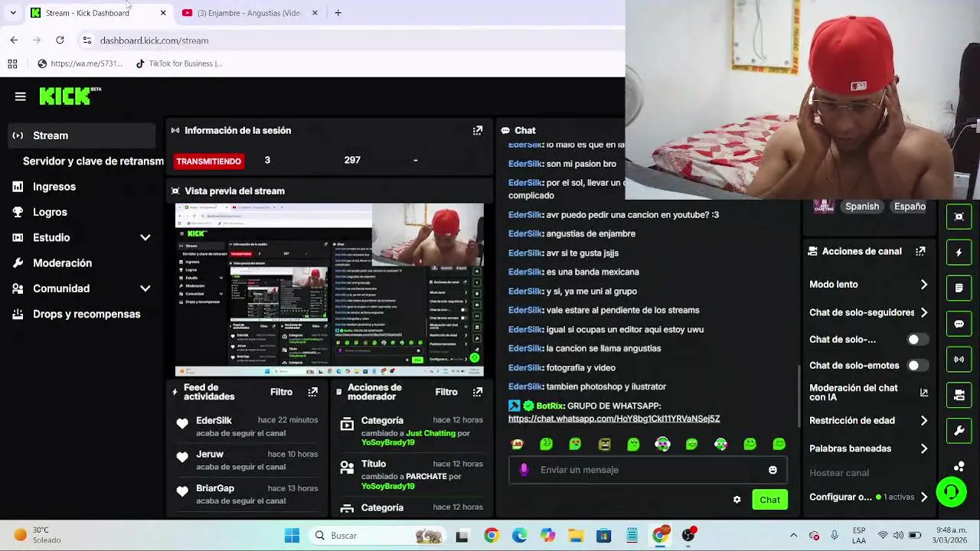980x551 pixels.
Task: Open a new browser tab
Action: click(x=338, y=13)
